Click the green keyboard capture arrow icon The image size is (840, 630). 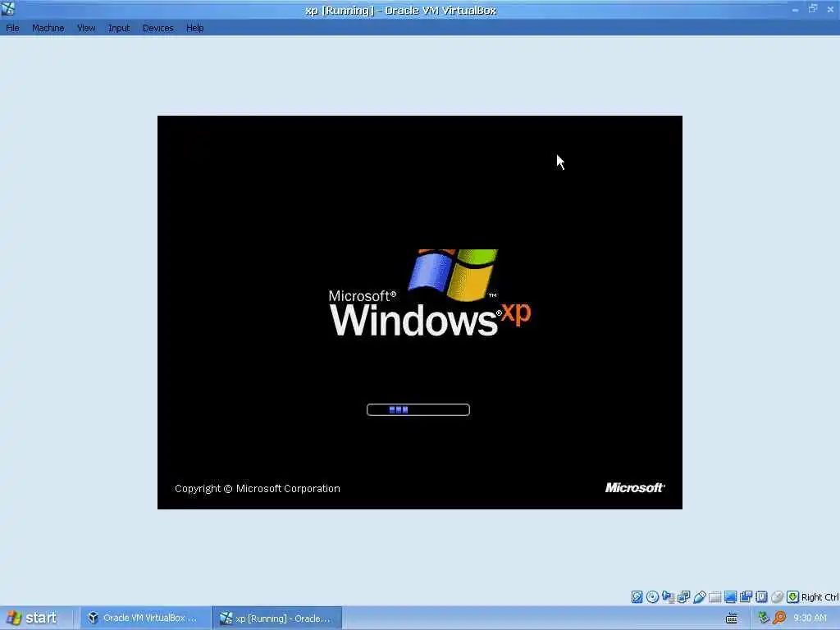click(793, 597)
